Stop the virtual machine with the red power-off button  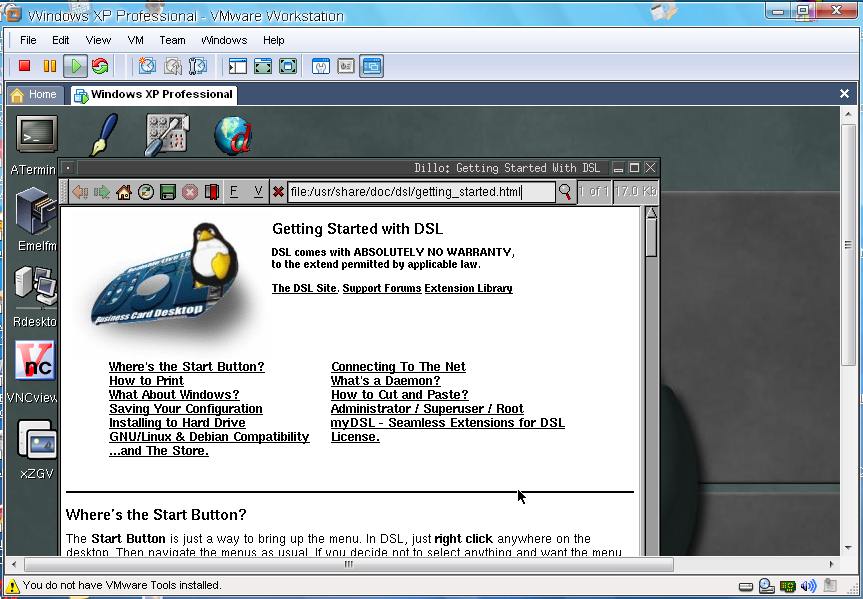tap(24, 66)
